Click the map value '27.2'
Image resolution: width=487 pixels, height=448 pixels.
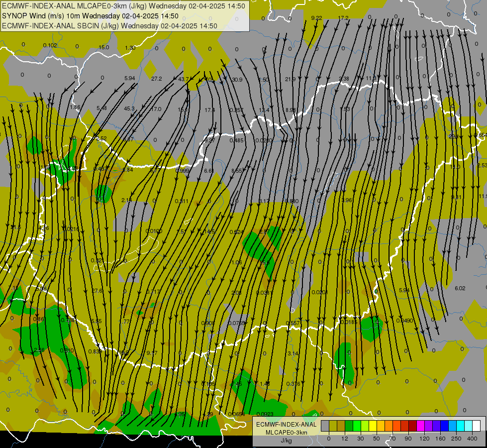point(157,79)
